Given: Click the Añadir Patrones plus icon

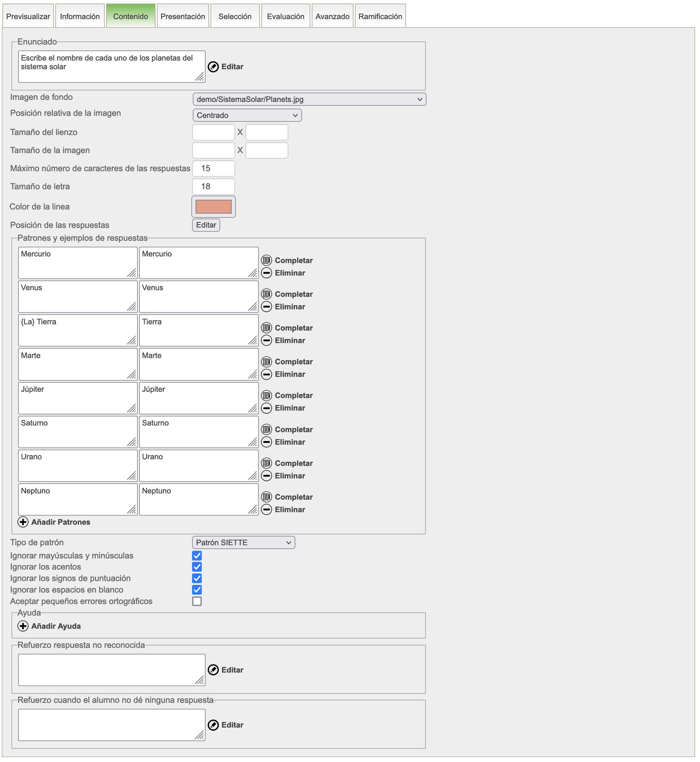Looking at the screenshot, I should (x=23, y=522).
